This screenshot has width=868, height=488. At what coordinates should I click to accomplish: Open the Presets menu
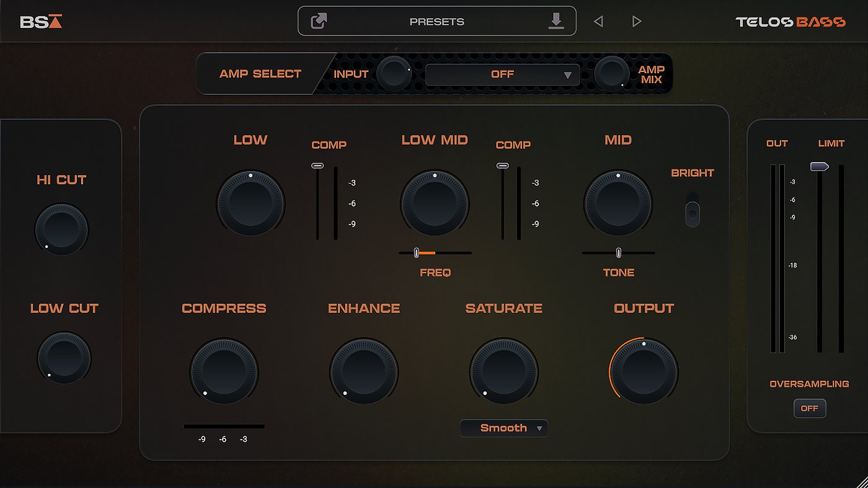click(436, 22)
